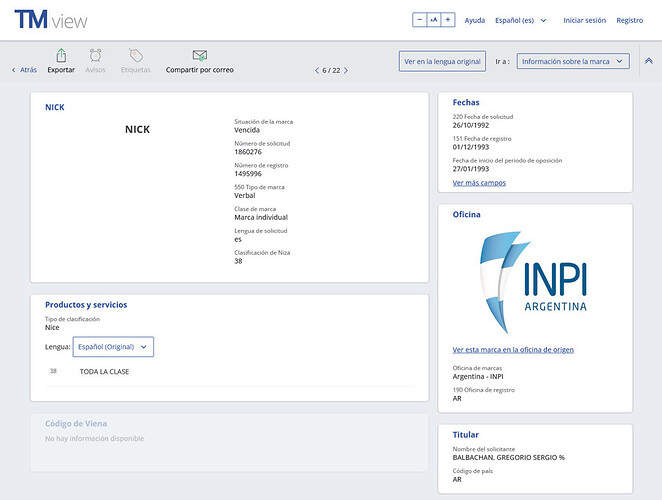Image resolution: width=662 pixels, height=500 pixels.
Task: Open the 'Información sobre la marca' dropdown
Action: (x=573, y=62)
